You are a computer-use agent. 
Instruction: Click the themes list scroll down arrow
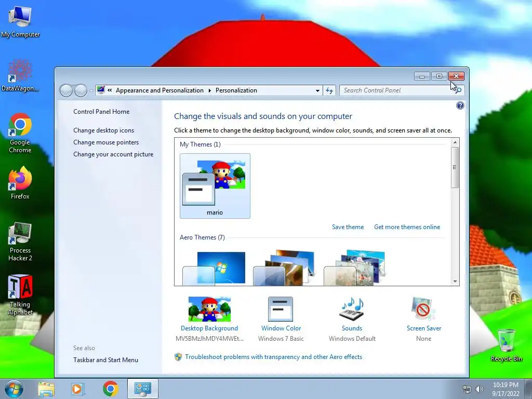tap(455, 281)
